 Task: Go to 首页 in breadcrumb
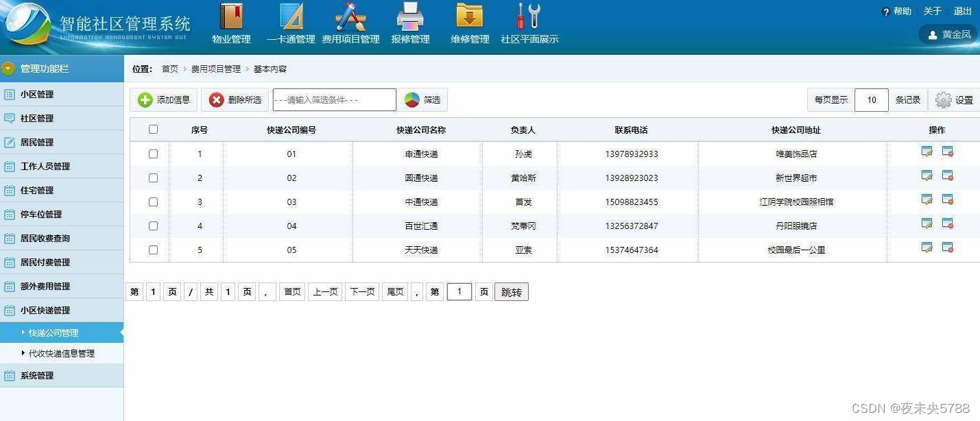(170, 69)
